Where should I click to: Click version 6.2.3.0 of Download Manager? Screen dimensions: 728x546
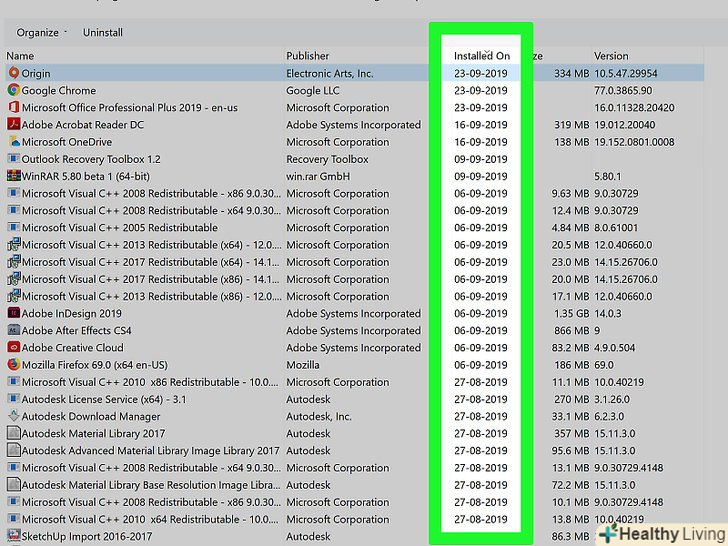pyautogui.click(x=609, y=416)
